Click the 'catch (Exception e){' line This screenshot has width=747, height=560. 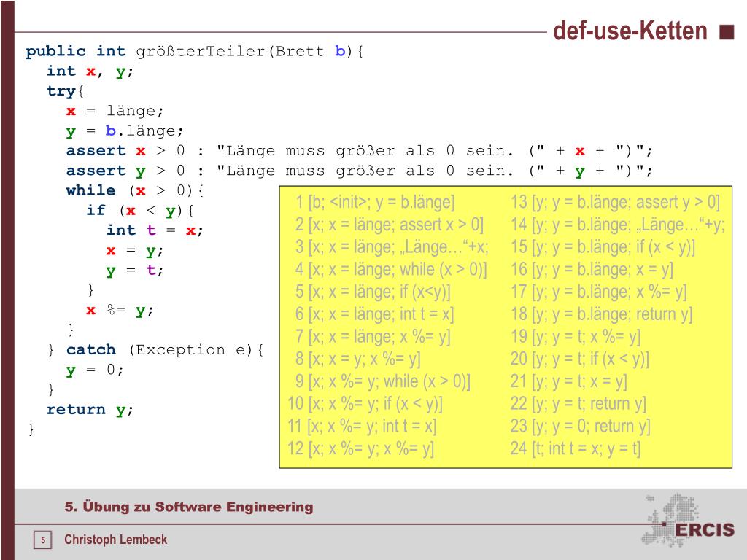165,350
